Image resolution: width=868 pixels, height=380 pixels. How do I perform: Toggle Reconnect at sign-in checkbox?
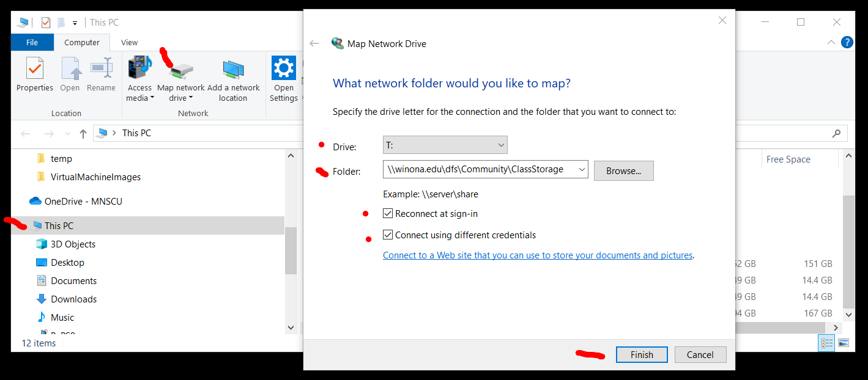coord(388,214)
